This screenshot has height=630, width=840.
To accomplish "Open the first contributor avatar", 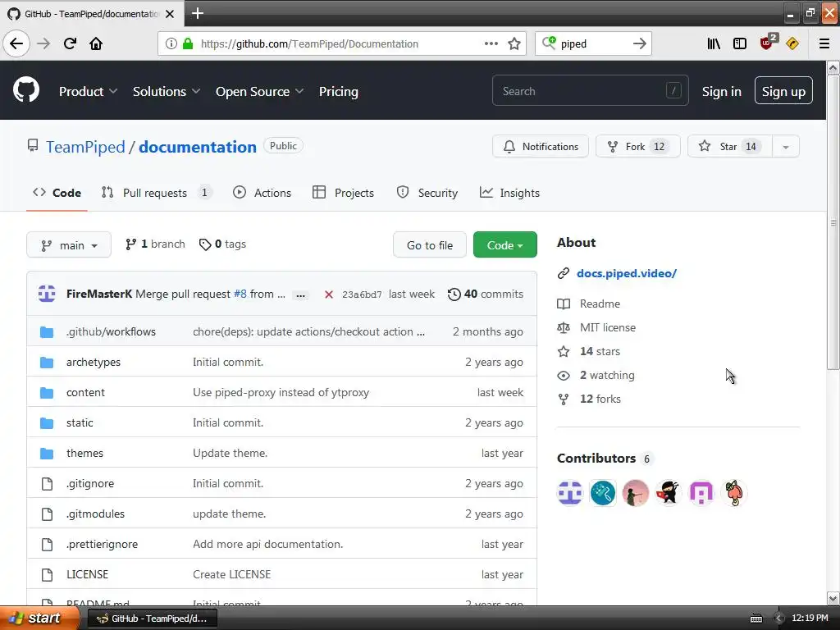I will tap(570, 493).
